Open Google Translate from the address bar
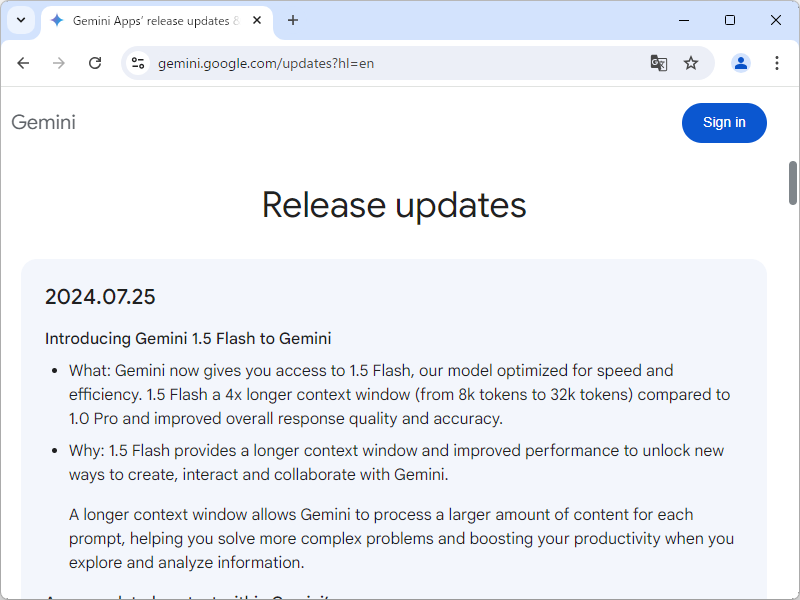Viewport: 800px width, 600px height. tap(658, 63)
